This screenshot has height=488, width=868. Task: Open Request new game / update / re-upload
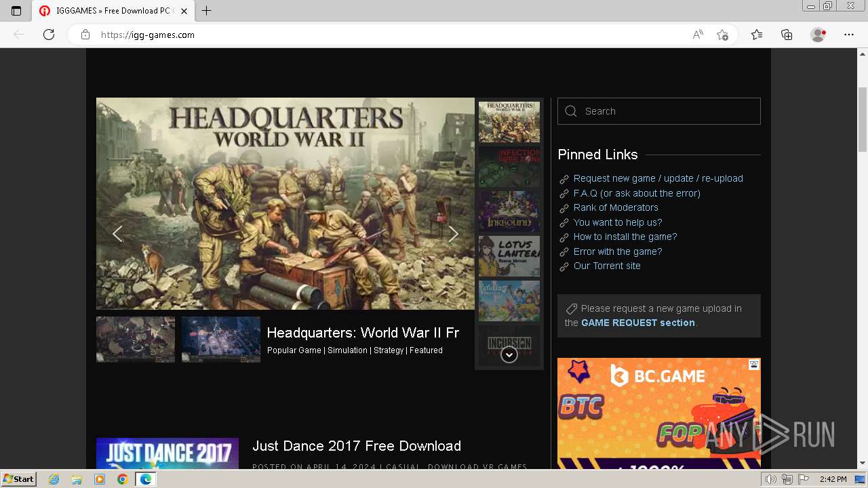coord(658,178)
